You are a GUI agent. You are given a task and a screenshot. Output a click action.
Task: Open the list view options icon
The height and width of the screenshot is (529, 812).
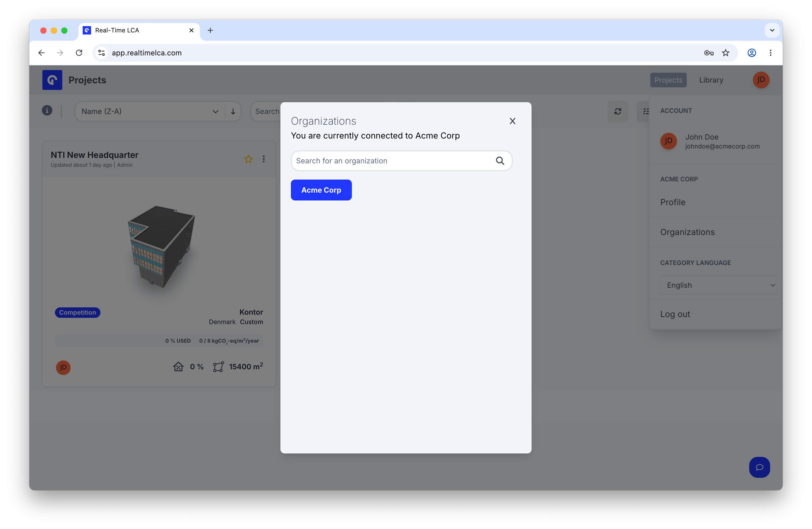[x=644, y=111]
